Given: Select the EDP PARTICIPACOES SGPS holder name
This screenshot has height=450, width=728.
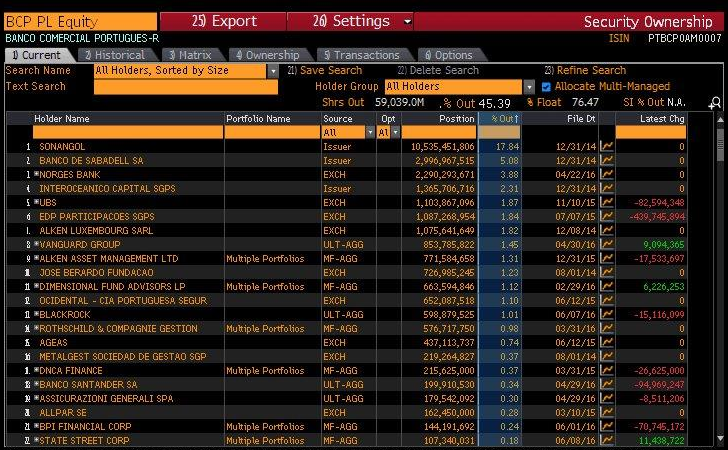Looking at the screenshot, I should pyautogui.click(x=97, y=216).
